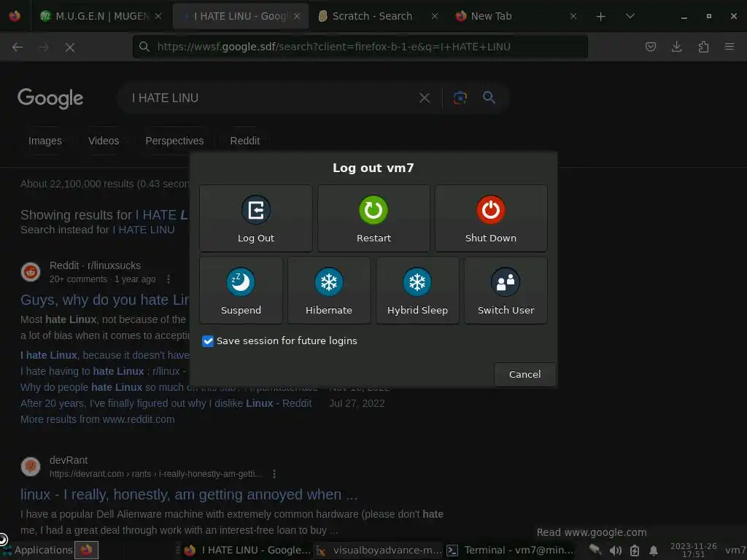Open the Applications menu in the panel
The image size is (747, 560).
point(37,550)
